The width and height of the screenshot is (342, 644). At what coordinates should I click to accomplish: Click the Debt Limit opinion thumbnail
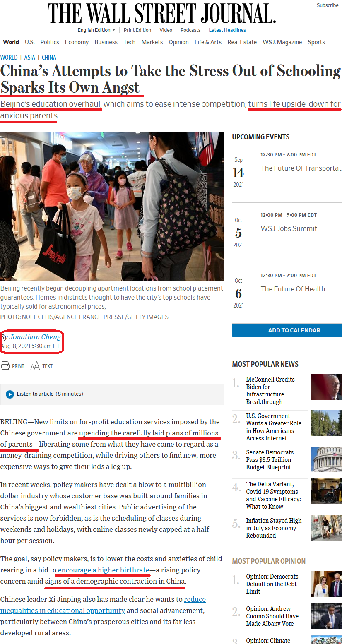pos(326,584)
